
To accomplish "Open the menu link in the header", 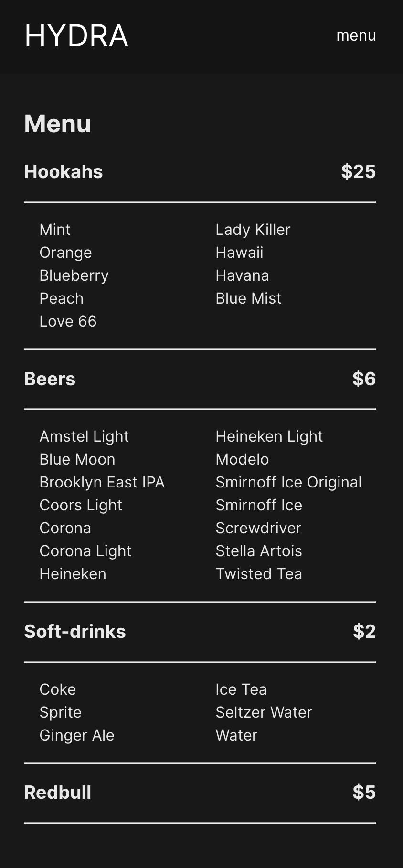I will pos(356,36).
